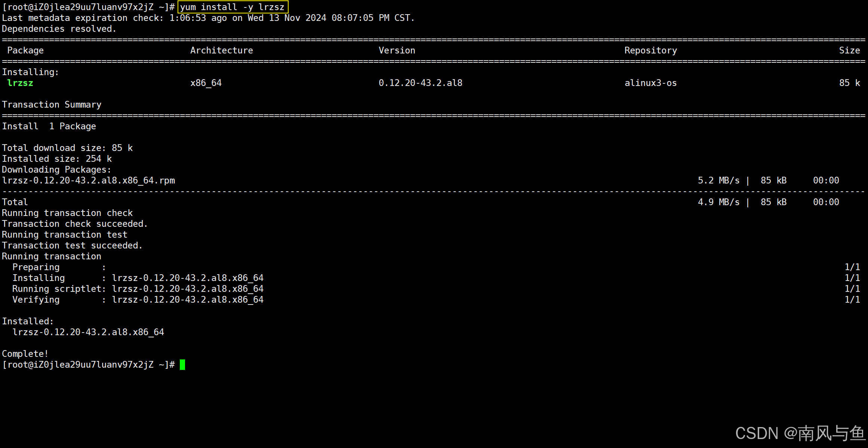Image resolution: width=868 pixels, height=448 pixels.
Task: Click the Transaction Summary heading
Action: (52, 105)
